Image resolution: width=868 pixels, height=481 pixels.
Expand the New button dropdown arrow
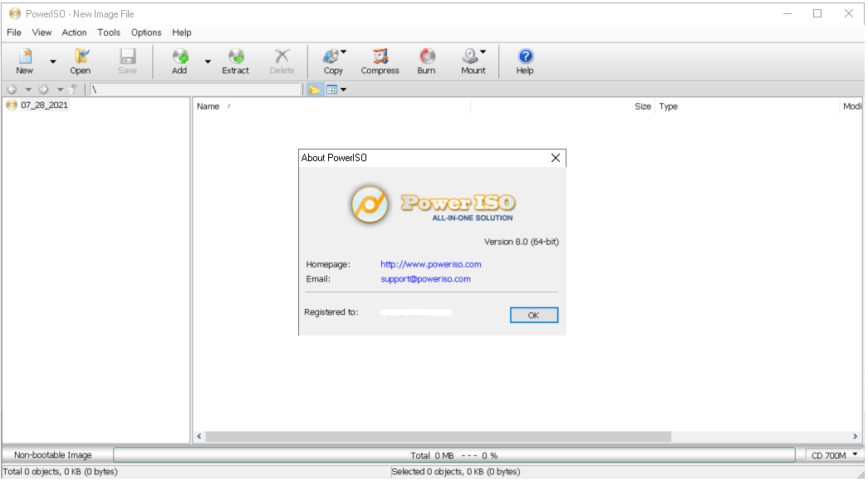tap(53, 61)
